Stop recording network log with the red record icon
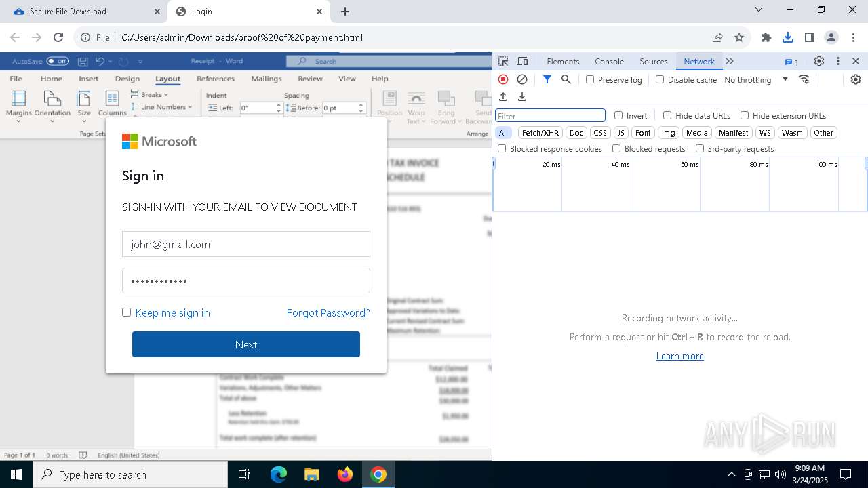 [x=503, y=79]
